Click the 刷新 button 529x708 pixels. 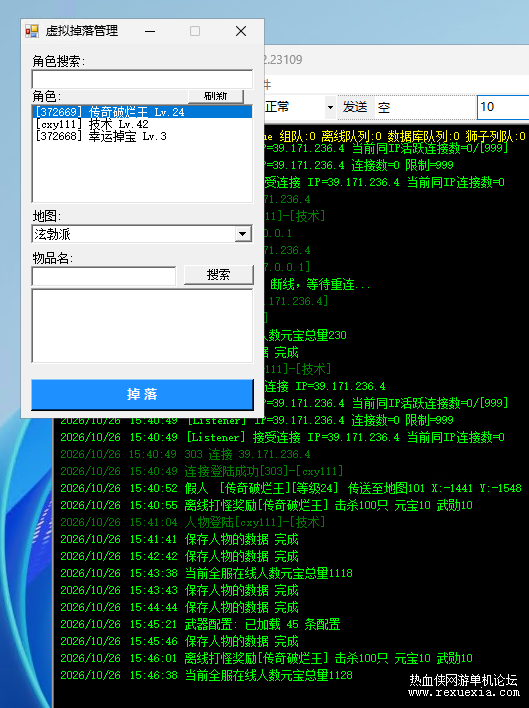click(x=216, y=96)
